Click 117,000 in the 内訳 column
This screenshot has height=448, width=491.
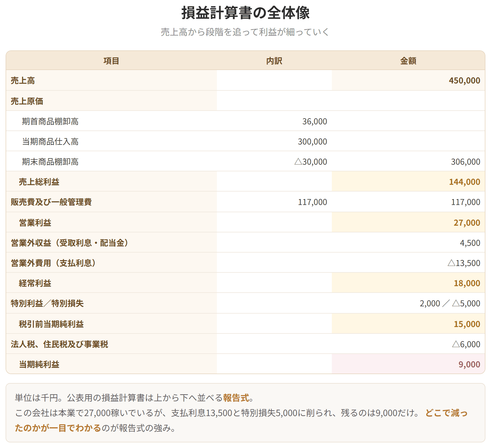pos(312,202)
